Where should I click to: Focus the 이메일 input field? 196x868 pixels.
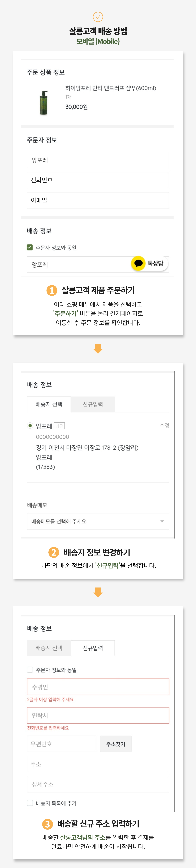click(x=98, y=200)
